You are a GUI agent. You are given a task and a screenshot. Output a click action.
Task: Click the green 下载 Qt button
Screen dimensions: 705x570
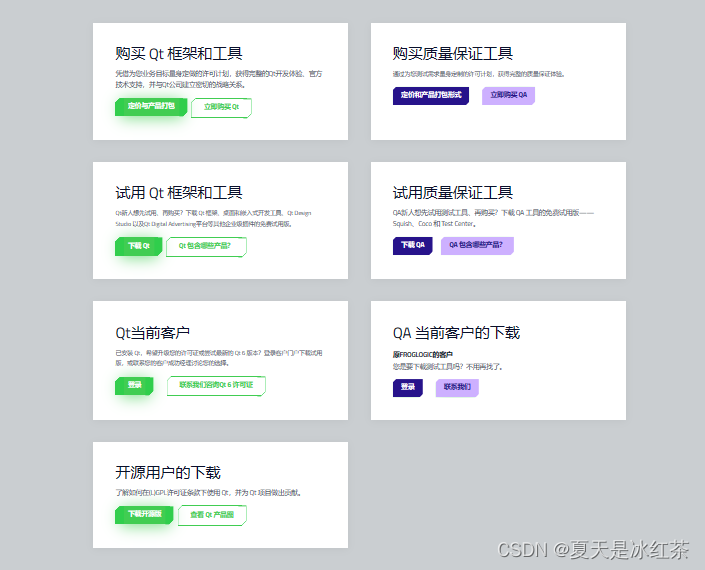138,246
